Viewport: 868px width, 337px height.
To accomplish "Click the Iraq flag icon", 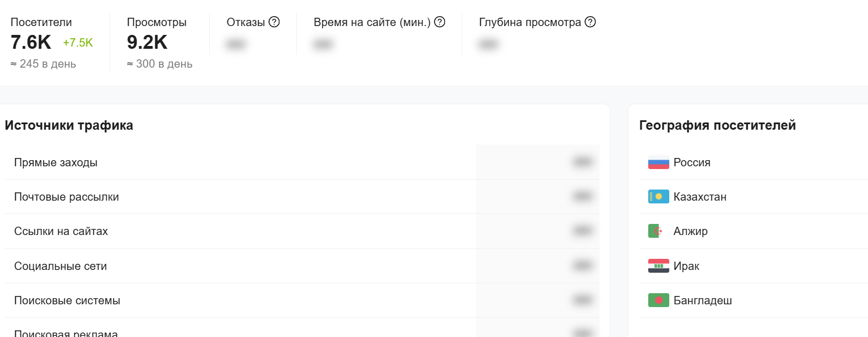I will [x=658, y=266].
